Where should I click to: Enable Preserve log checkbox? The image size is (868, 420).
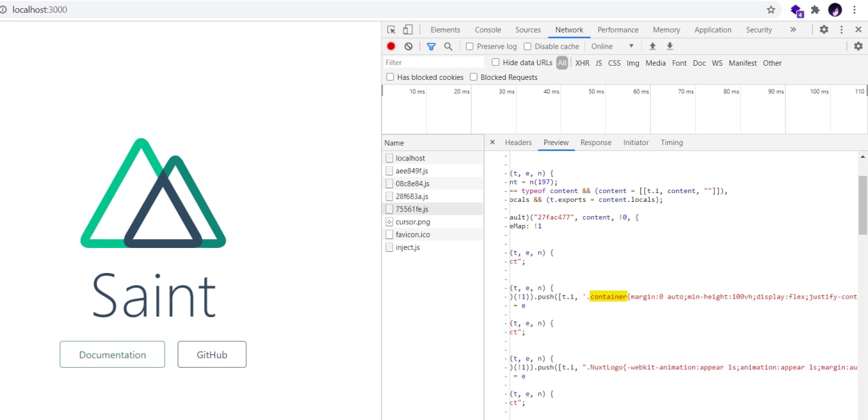click(469, 46)
